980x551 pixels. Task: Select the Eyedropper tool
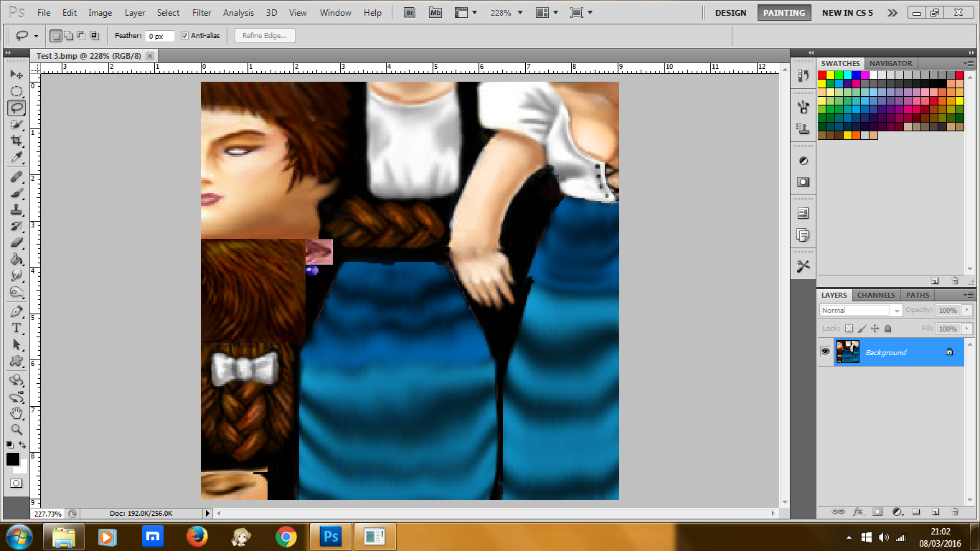coord(16,157)
